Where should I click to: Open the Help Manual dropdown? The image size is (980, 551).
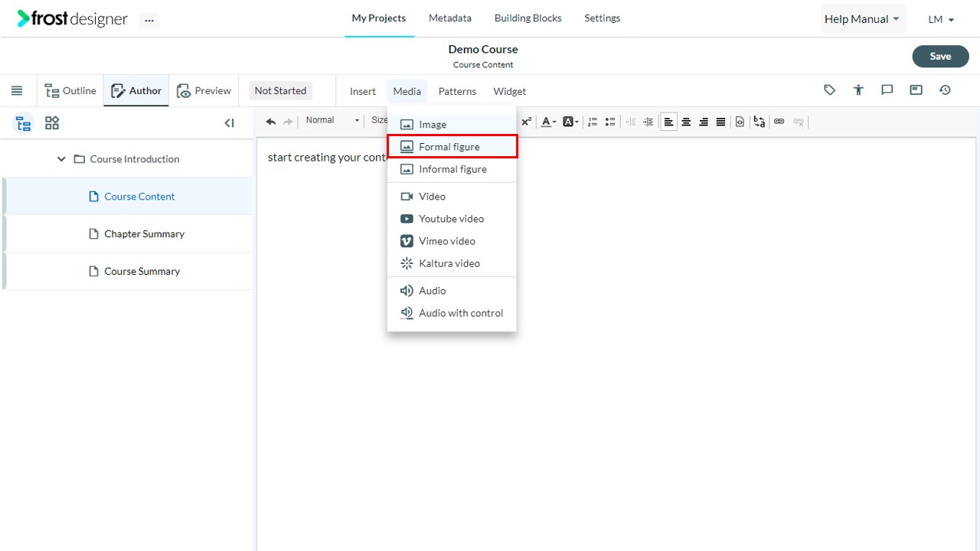point(862,19)
